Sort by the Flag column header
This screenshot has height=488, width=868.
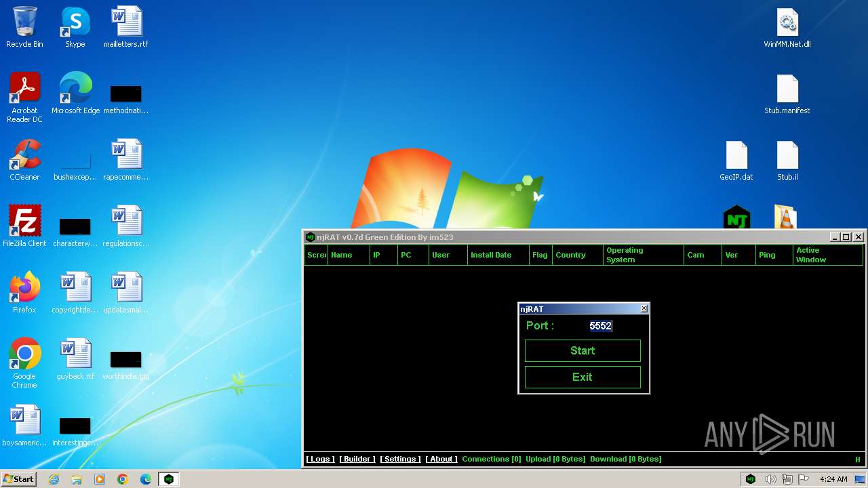[540, 255]
